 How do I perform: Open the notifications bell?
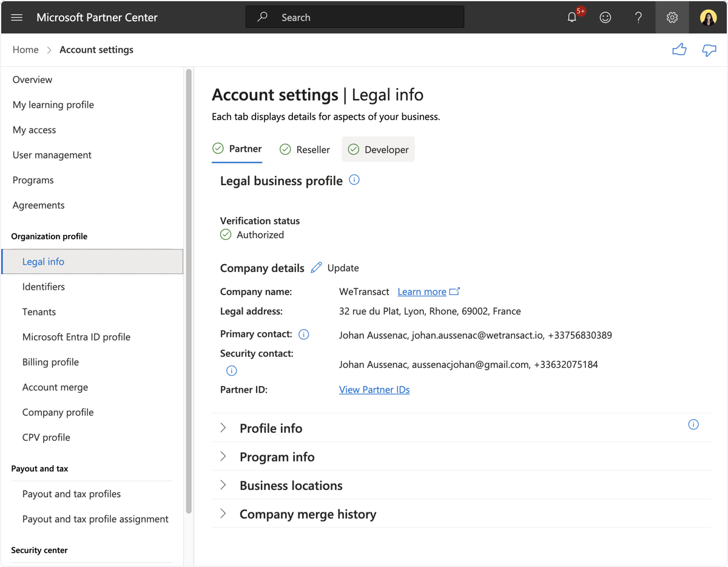coord(572,18)
